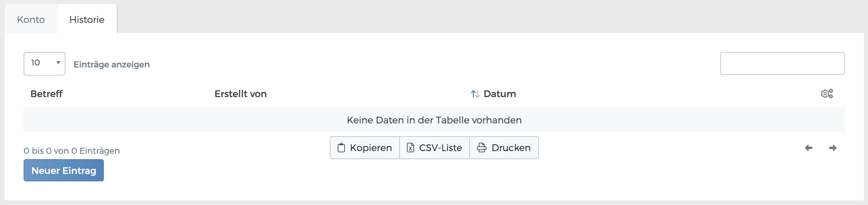Sort the table by Betreff column
This screenshot has height=205, width=868.
point(47,94)
